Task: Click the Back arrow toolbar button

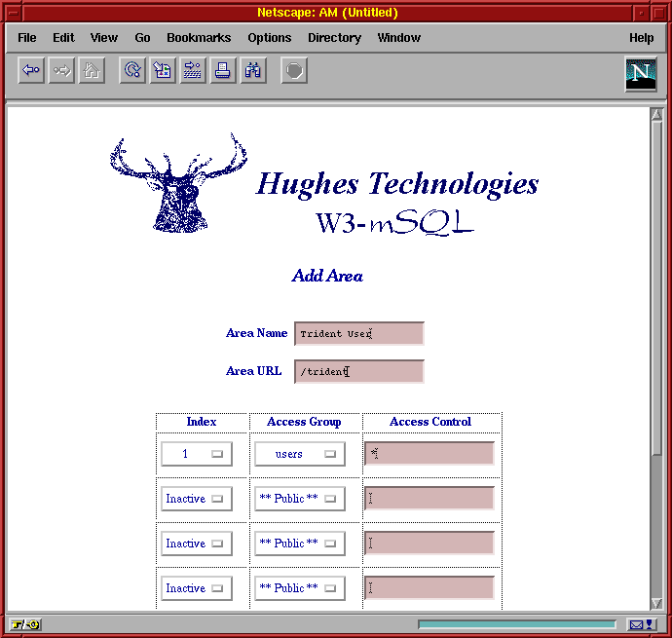Action: [x=31, y=71]
